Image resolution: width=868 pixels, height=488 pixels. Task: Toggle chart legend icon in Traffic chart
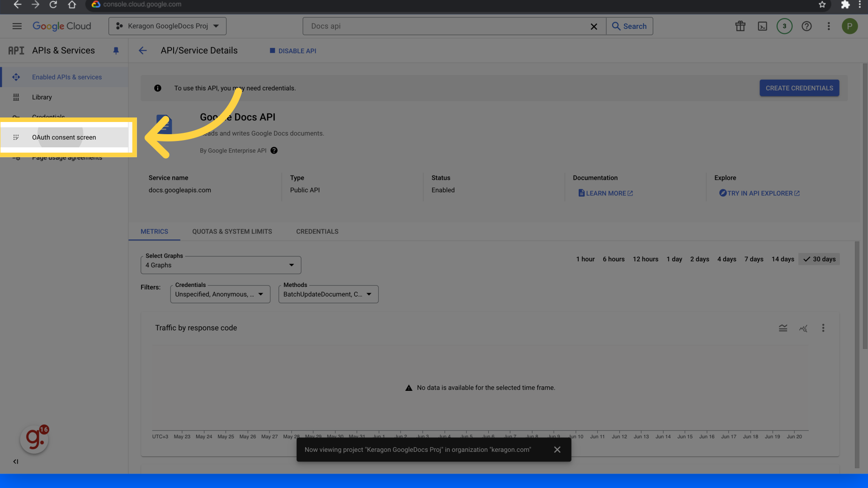tap(783, 328)
